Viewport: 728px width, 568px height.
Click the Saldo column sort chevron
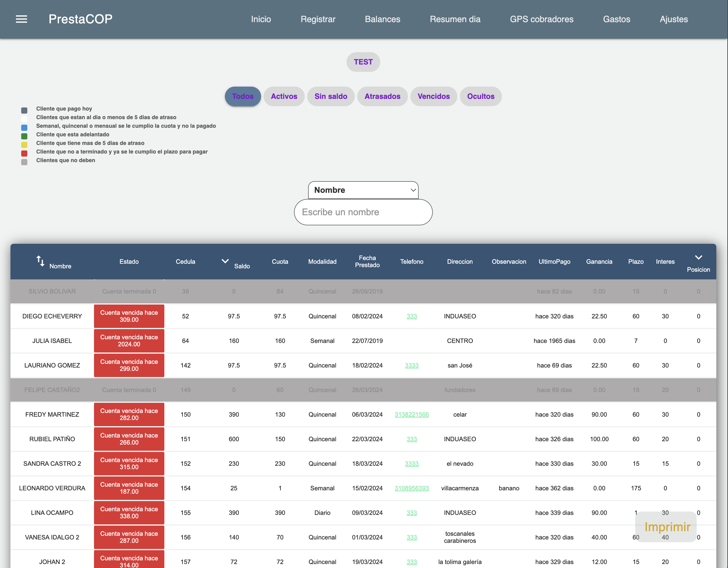pyautogui.click(x=225, y=261)
